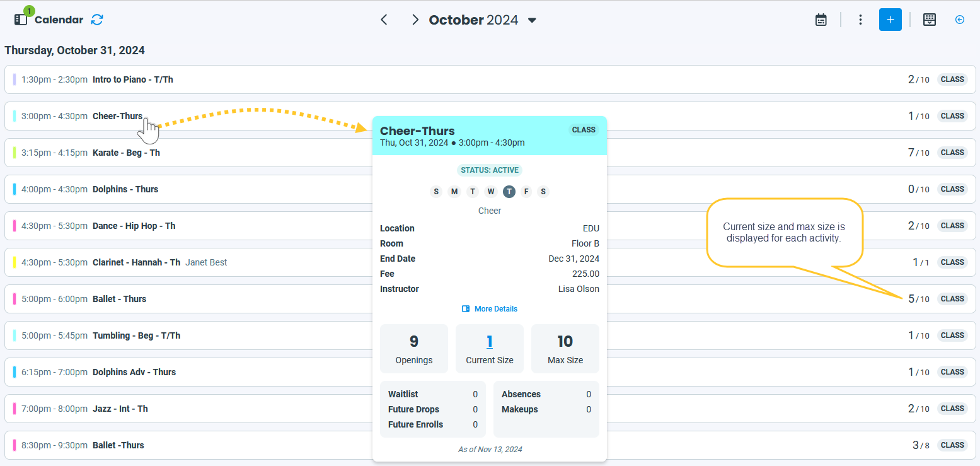Open Ballet - Thurs 5:00pm class
The height and width of the screenshot is (466, 980).
coord(490,299)
